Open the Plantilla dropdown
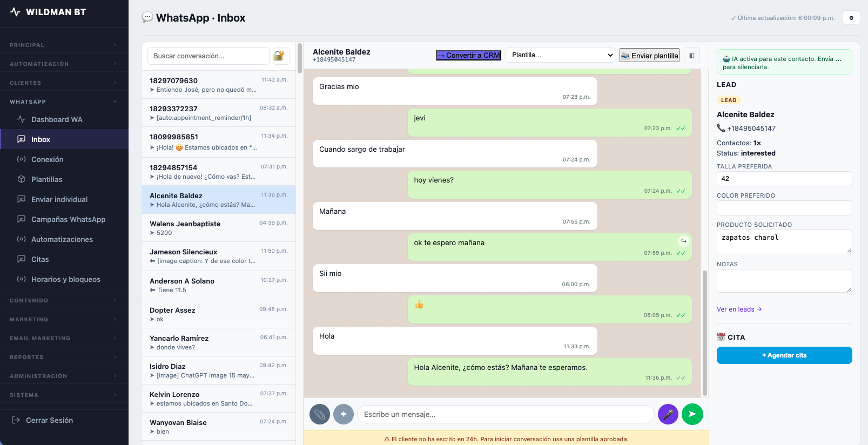 point(561,55)
